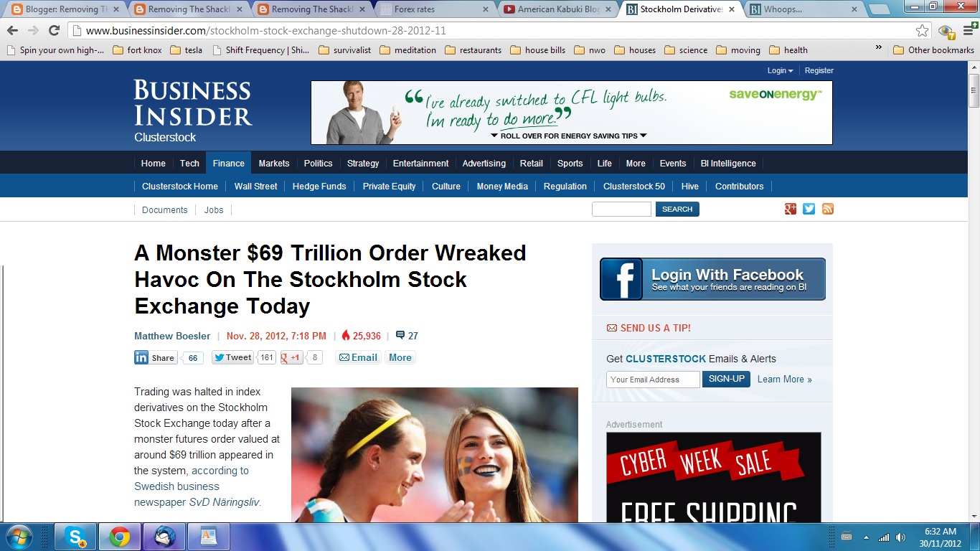
Task: Click the site search input field
Action: [621, 209]
